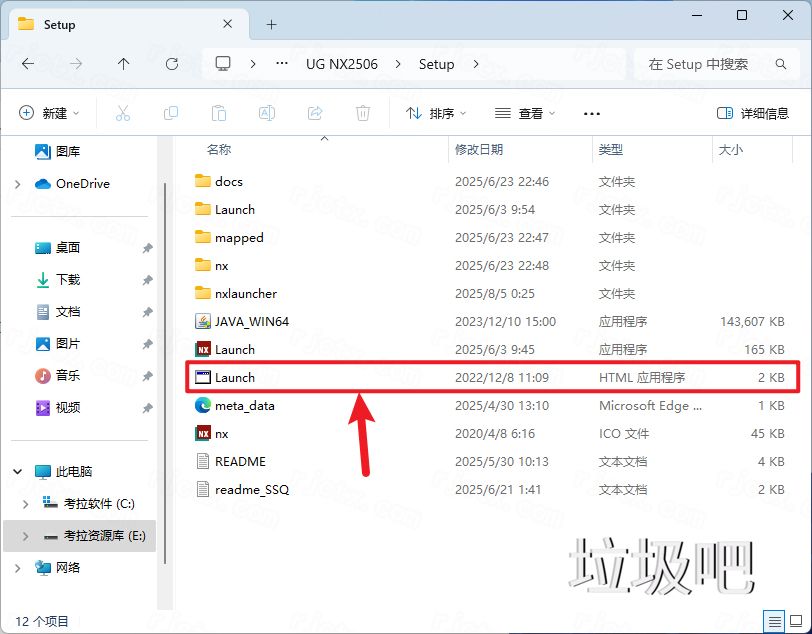Sort by the Date modified column header
Image resolution: width=812 pixels, height=634 pixels.
tap(479, 149)
